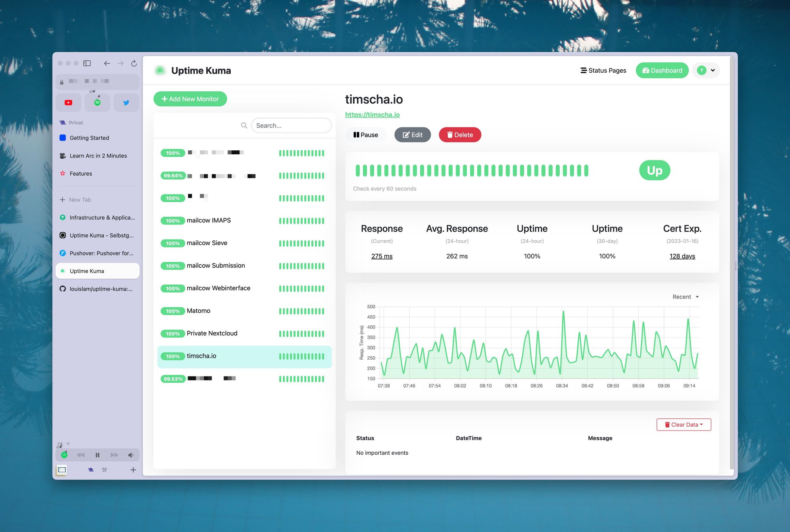Go back with the left arrow
This screenshot has width=790, height=532.
tap(107, 63)
